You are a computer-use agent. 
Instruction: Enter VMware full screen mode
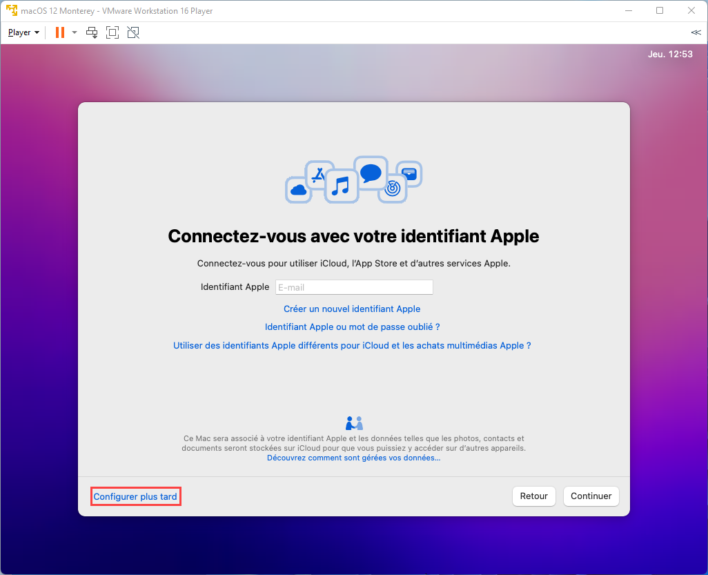click(x=112, y=33)
